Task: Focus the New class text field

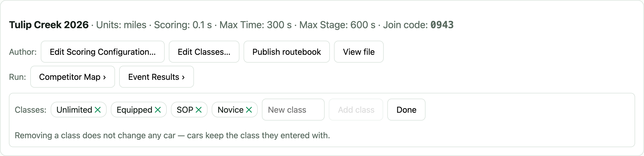Action: (x=293, y=110)
